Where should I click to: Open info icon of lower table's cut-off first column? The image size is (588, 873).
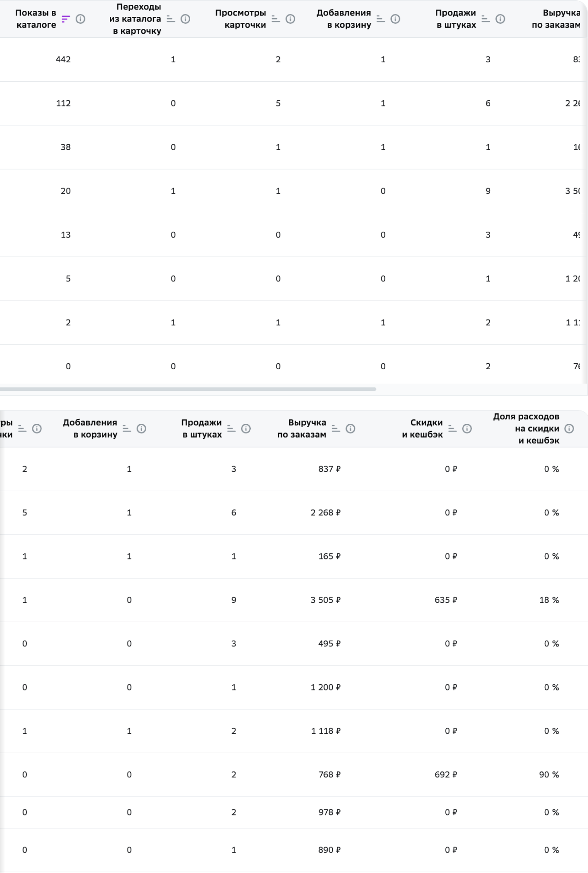click(x=37, y=429)
